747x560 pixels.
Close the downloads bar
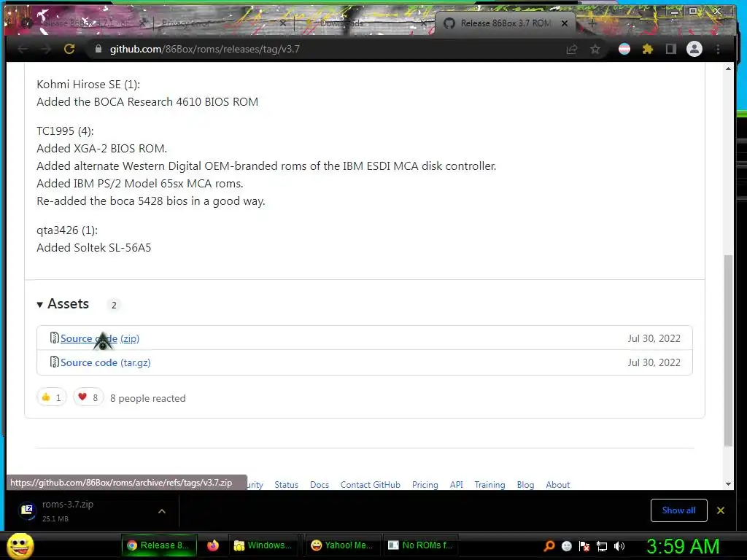(721, 510)
